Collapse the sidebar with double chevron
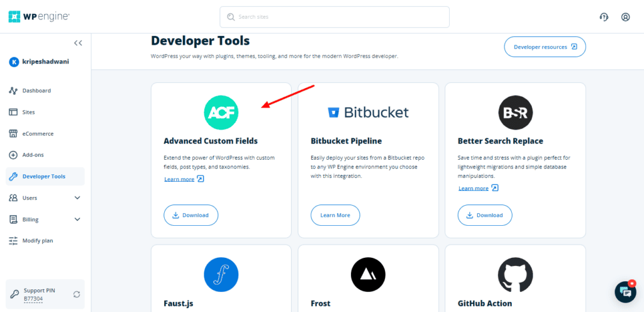 point(78,43)
